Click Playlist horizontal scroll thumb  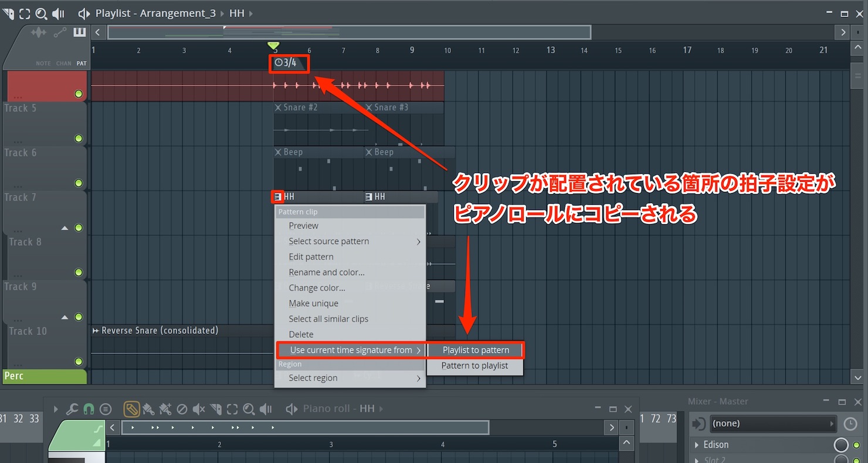coord(349,32)
